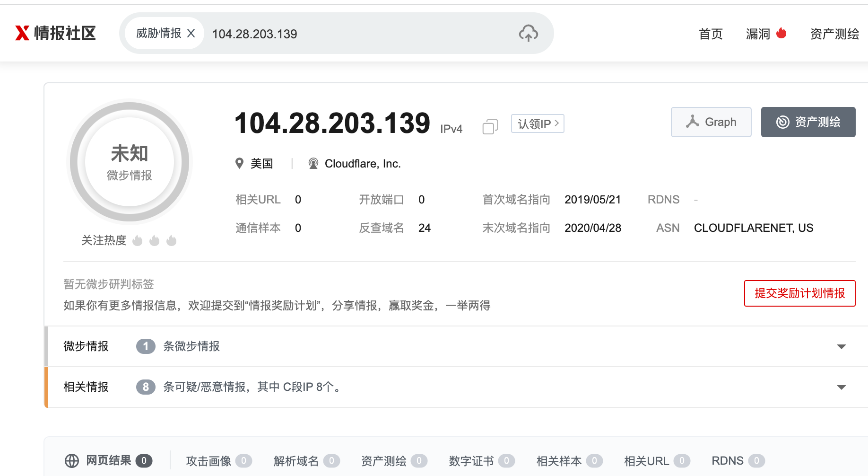868x476 pixels.
Task: Click the X 情报社区 logo
Action: point(56,33)
